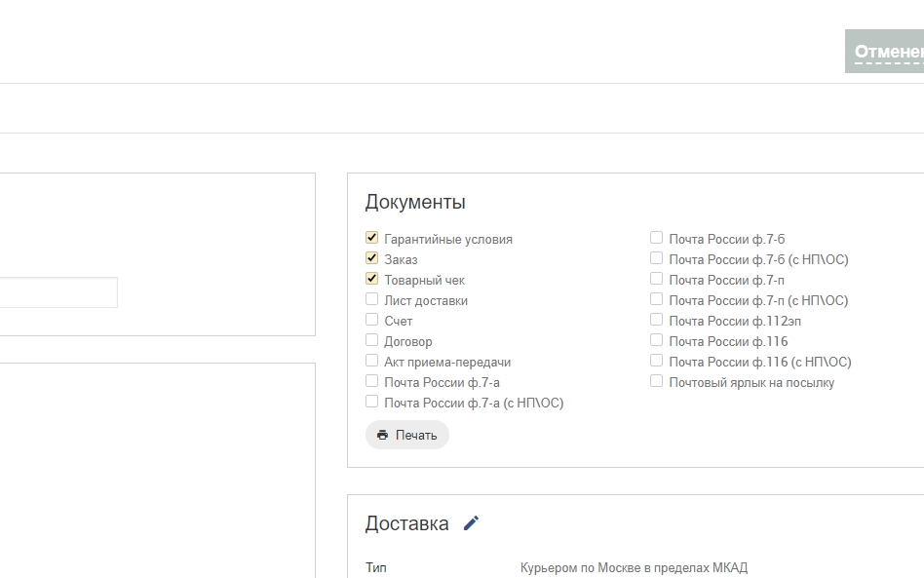
Task: Tick Почта России ф.7-п (с НП\ОС)
Action: pyautogui.click(x=656, y=299)
